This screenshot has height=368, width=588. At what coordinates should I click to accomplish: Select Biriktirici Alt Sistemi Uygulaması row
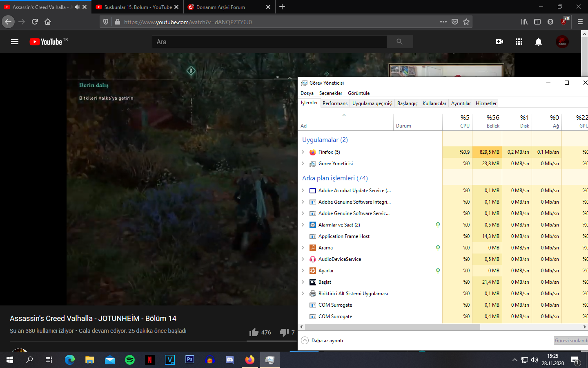point(443,294)
